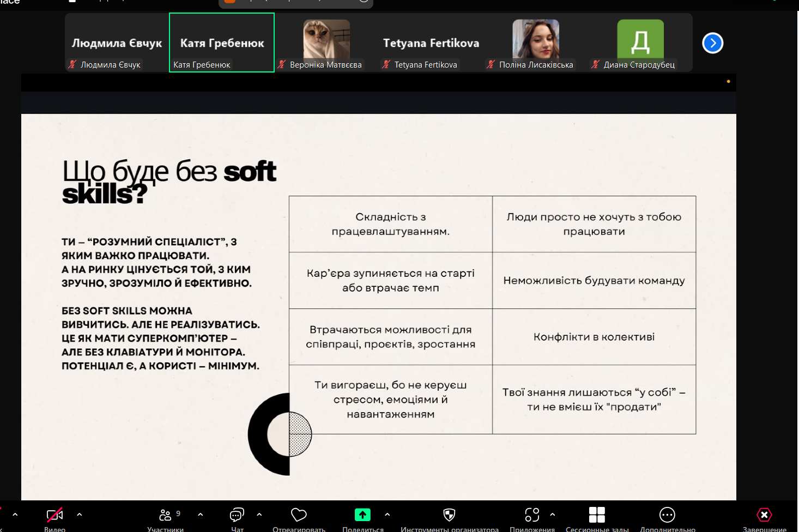Click the cell "Люди просто не хочуть з тобою працювати"

(x=594, y=224)
